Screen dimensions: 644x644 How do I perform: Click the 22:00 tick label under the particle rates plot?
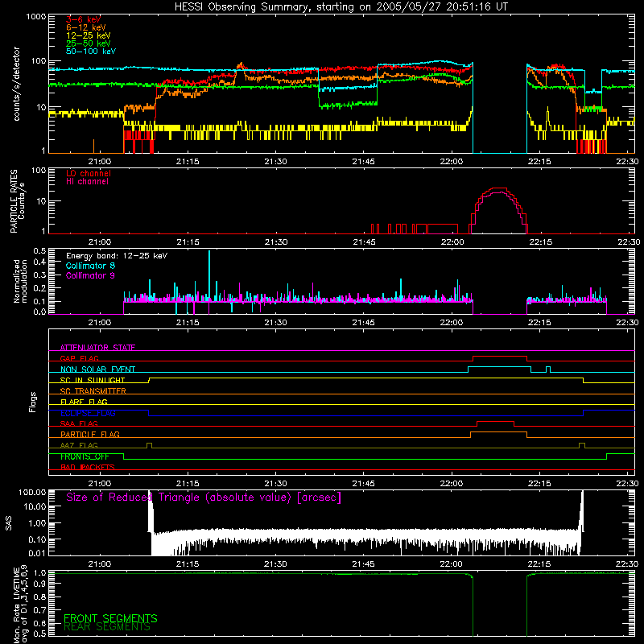(452, 242)
